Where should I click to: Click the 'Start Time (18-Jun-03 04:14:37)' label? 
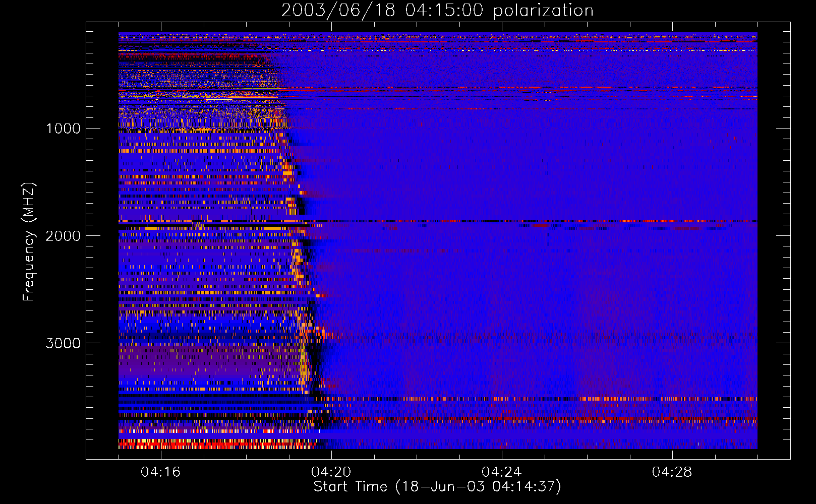point(437,487)
